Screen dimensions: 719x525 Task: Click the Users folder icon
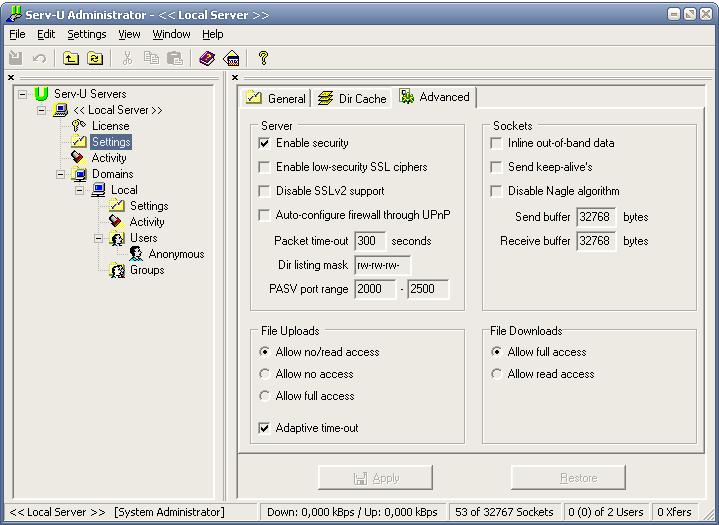[x=117, y=238]
